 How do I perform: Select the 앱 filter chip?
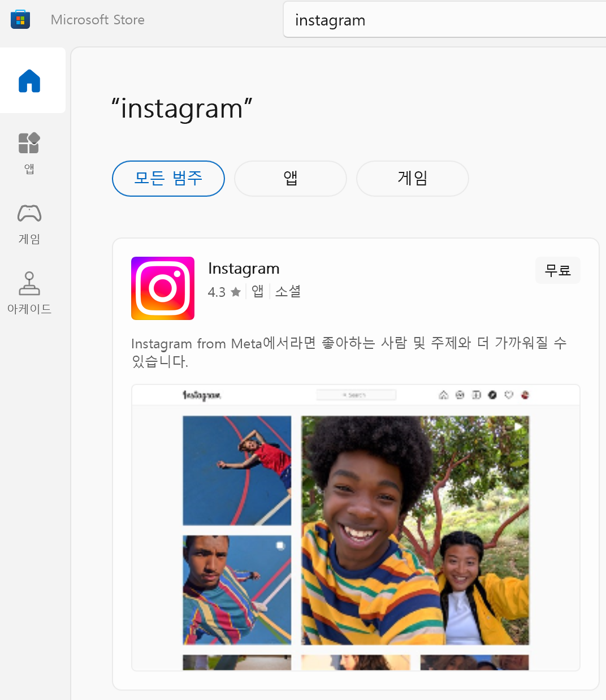[x=291, y=179]
